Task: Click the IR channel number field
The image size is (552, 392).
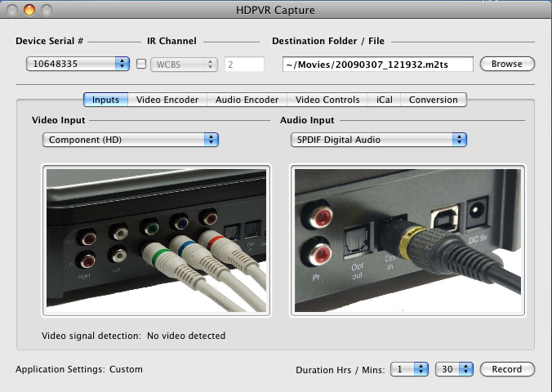Action: pos(244,64)
